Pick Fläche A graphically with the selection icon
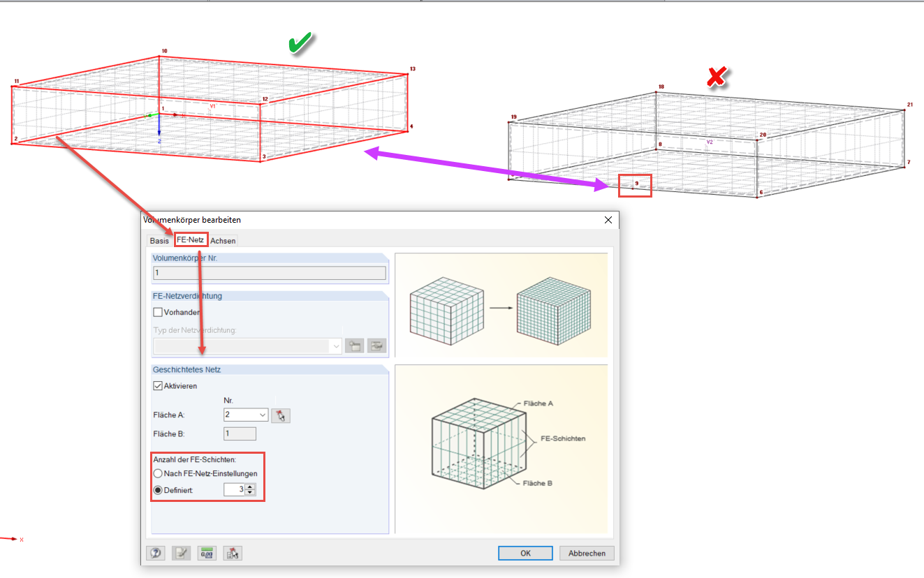Screen dimensions: 924x578 pyautogui.click(x=281, y=415)
